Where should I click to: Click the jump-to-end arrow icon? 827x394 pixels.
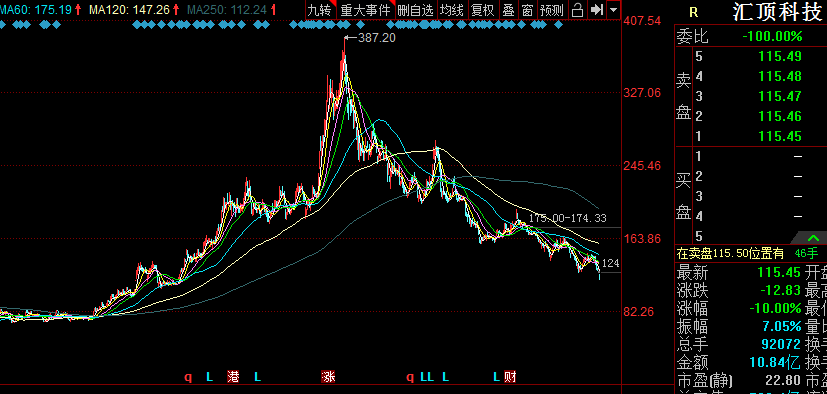pyautogui.click(x=597, y=10)
